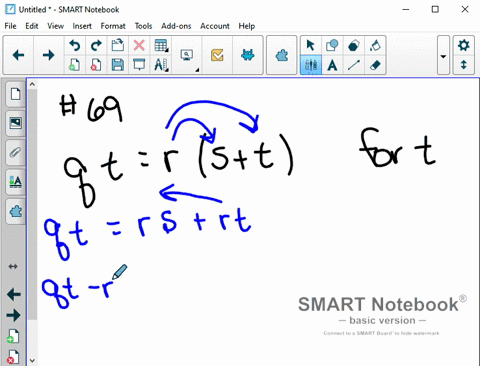Open the screen shade tool
This screenshot has width=480, height=366.
click(x=139, y=65)
